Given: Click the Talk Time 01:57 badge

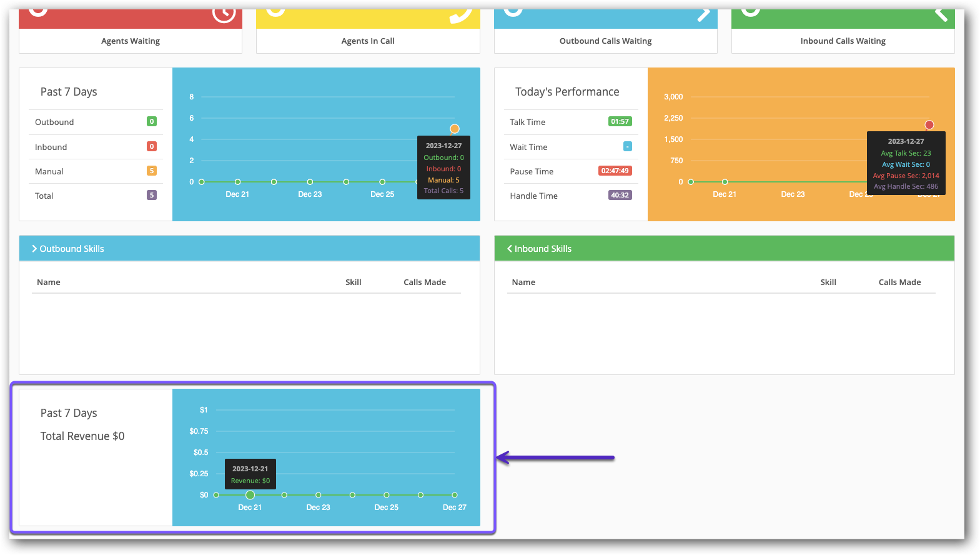Looking at the screenshot, I should [620, 122].
